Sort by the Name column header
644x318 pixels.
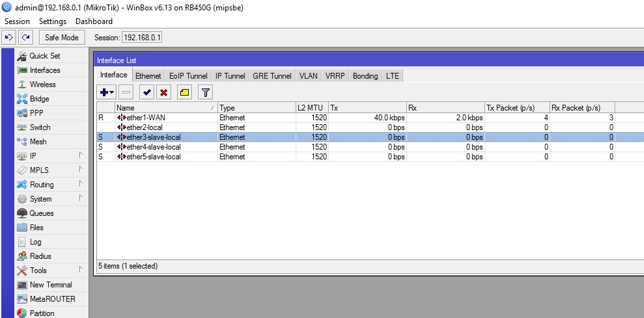click(x=166, y=108)
